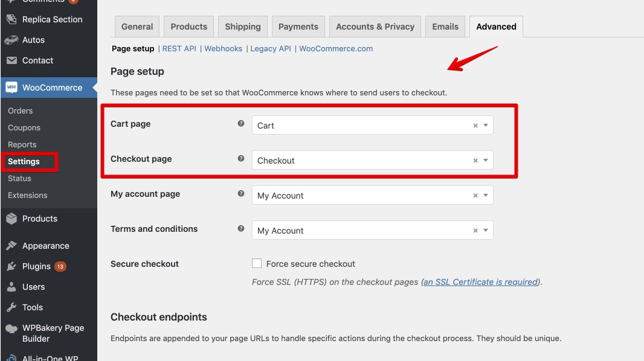
Task: Clear the Checkout page selection (x)
Action: pyautogui.click(x=475, y=161)
